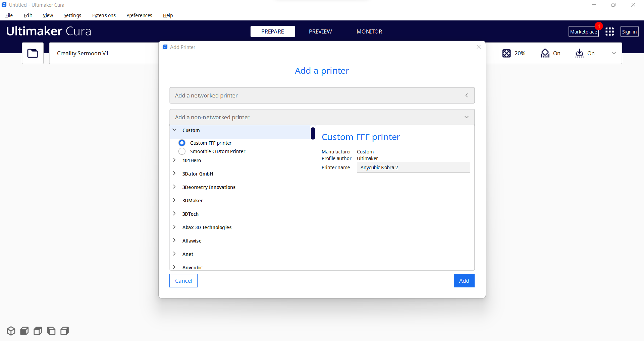Switch to the PREPARE stage tab
This screenshot has width=644, height=341.
tap(273, 31)
